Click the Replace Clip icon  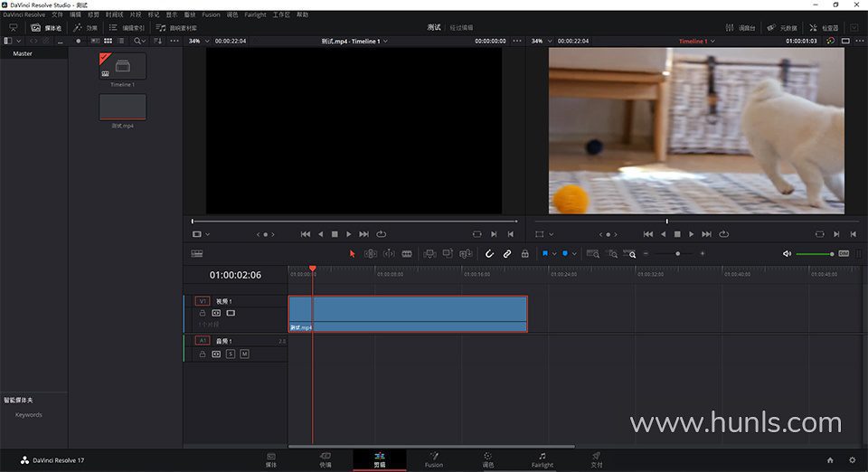[x=467, y=254]
